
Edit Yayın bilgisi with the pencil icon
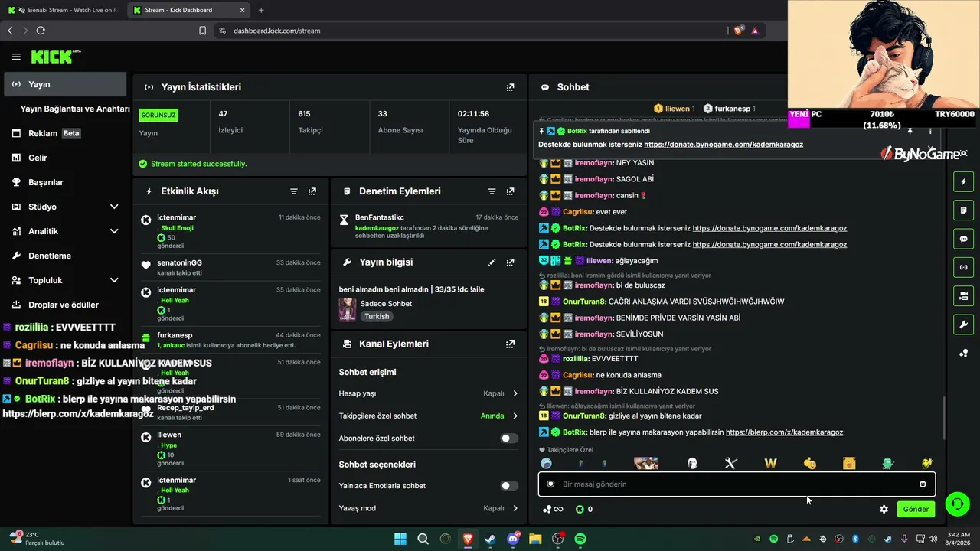click(492, 262)
